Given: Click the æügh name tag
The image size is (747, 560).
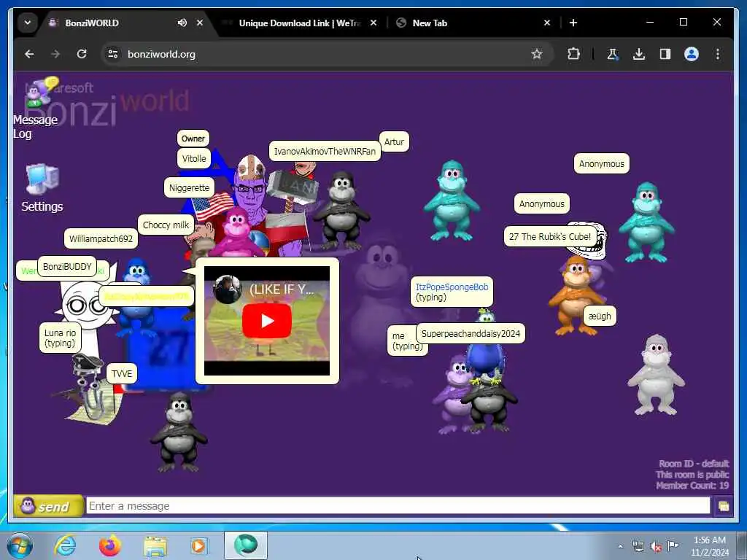Looking at the screenshot, I should coord(600,316).
